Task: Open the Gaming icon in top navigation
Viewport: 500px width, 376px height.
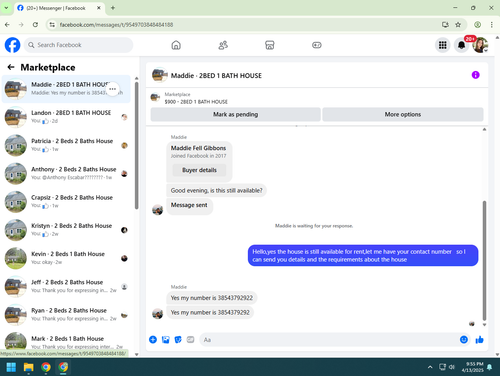Action: point(317,45)
